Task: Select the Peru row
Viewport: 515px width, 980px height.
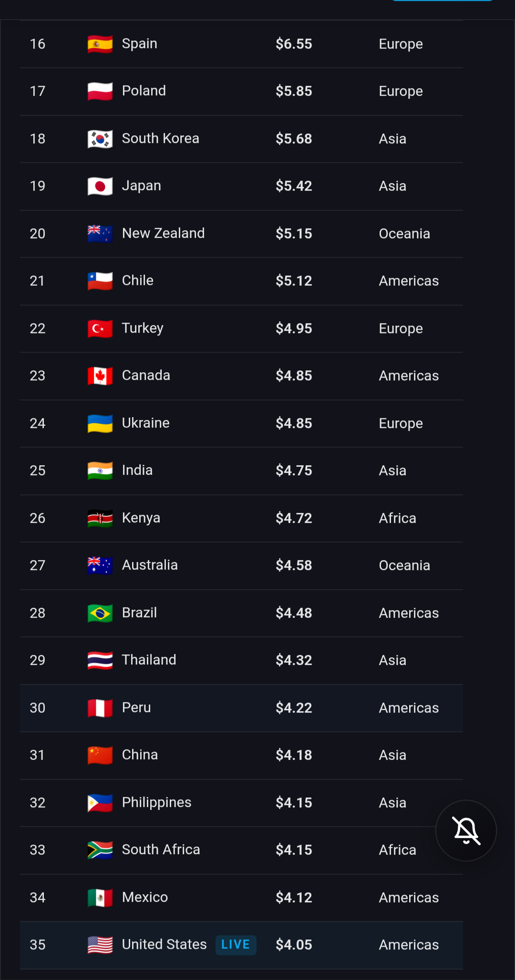Action: click(x=241, y=708)
